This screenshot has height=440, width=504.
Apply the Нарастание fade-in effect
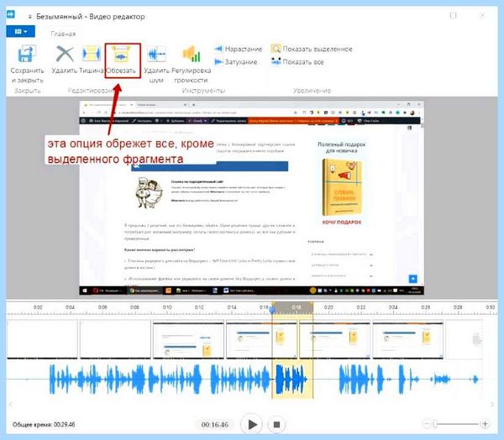[239, 49]
